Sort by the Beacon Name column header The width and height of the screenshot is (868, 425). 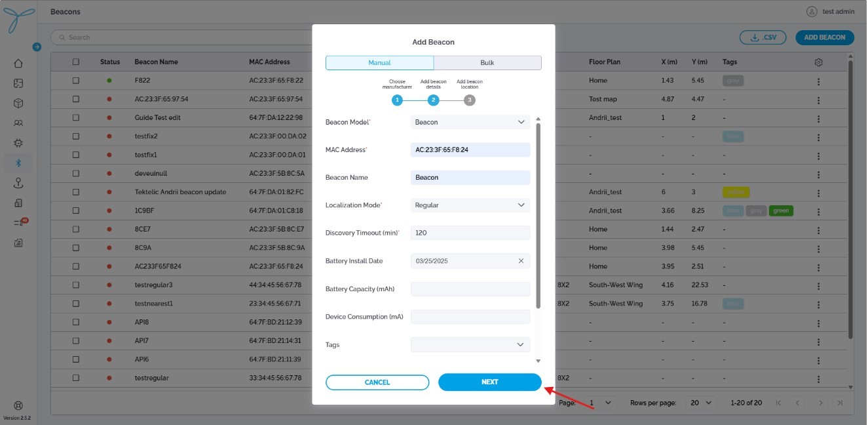[157, 62]
